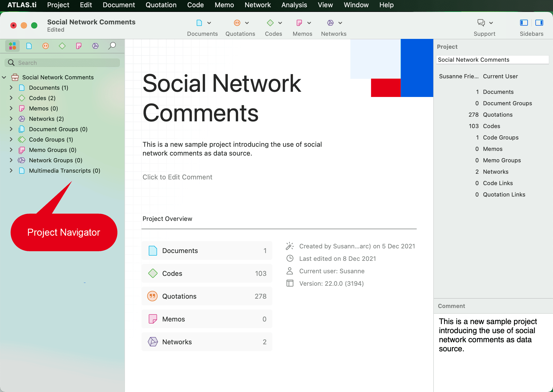Expand Codes (2) in the tree
This screenshot has height=392, width=553.
[x=11, y=98]
